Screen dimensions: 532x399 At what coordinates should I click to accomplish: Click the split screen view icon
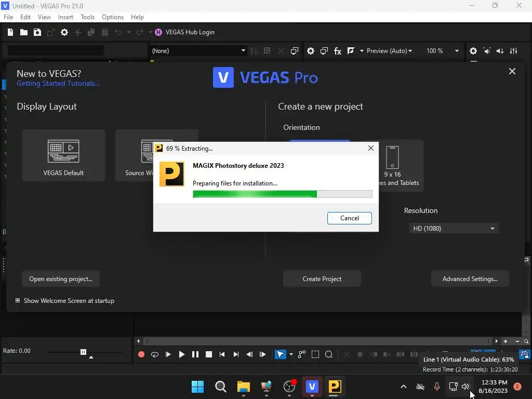(x=351, y=51)
